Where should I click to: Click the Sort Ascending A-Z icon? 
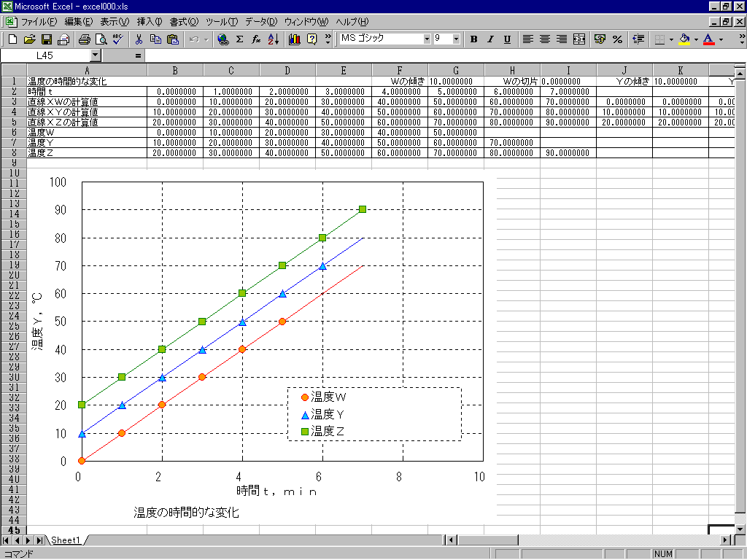tap(273, 39)
